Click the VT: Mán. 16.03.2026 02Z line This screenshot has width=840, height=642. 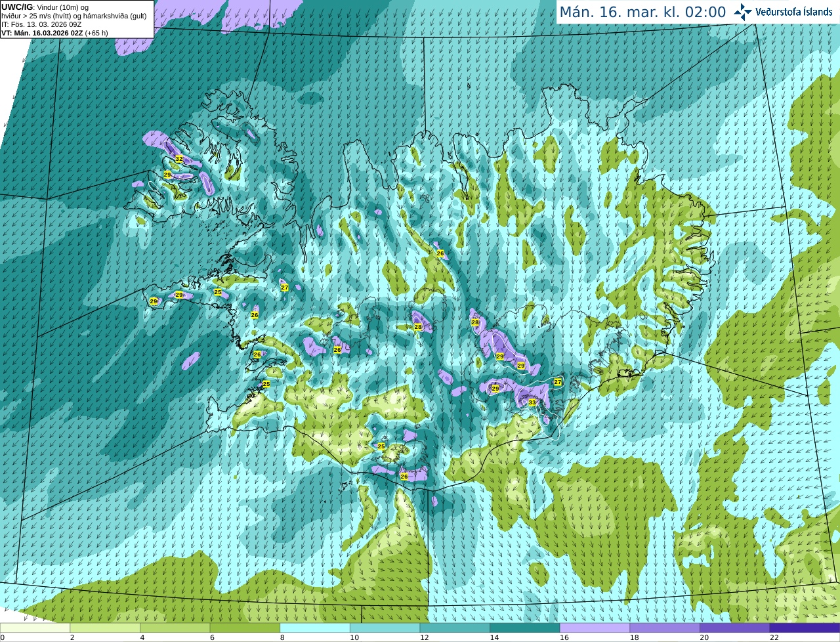(x=54, y=33)
